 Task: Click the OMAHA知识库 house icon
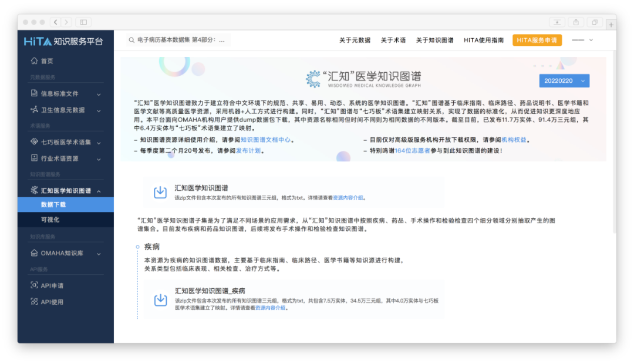[35, 253]
